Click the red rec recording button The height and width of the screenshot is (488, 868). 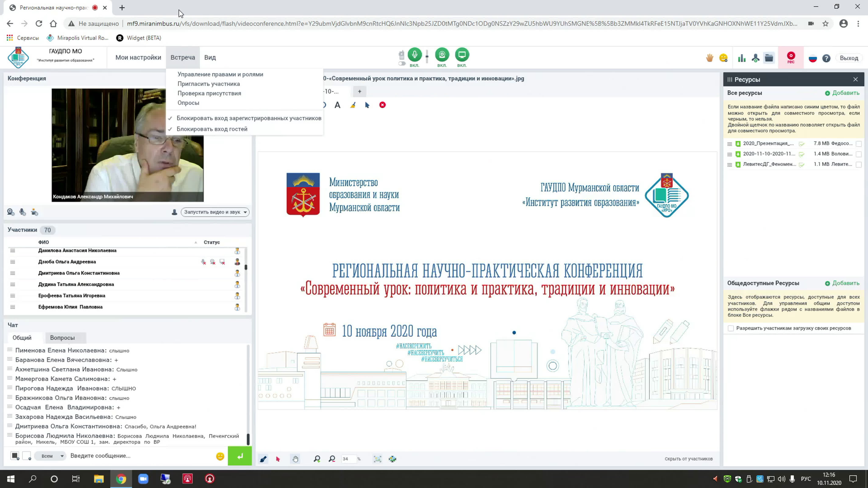click(790, 58)
